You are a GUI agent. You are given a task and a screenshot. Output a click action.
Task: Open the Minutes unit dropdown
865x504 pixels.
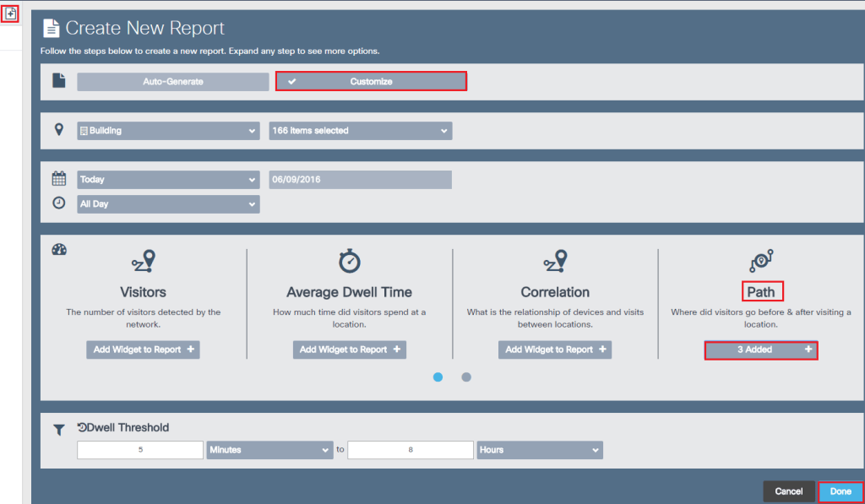pos(269,450)
